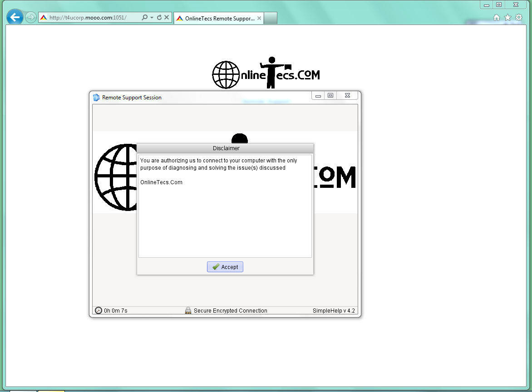Open Favorites star icon

click(507, 18)
